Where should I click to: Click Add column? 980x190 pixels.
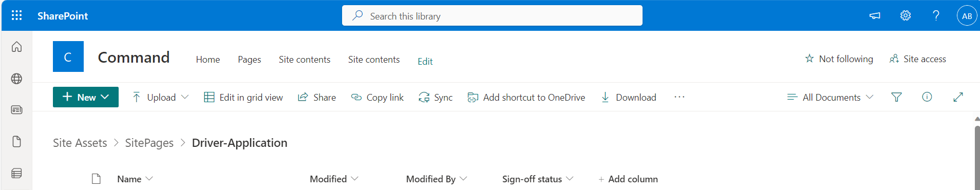click(x=628, y=179)
